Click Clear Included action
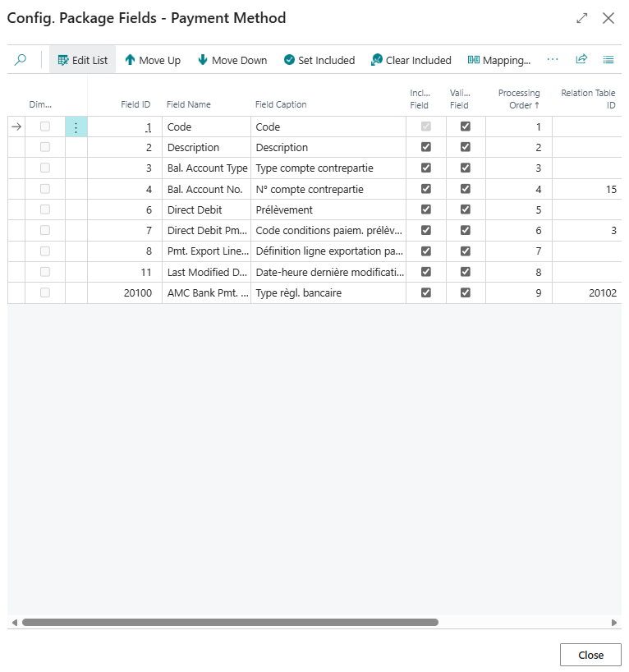 pos(411,60)
